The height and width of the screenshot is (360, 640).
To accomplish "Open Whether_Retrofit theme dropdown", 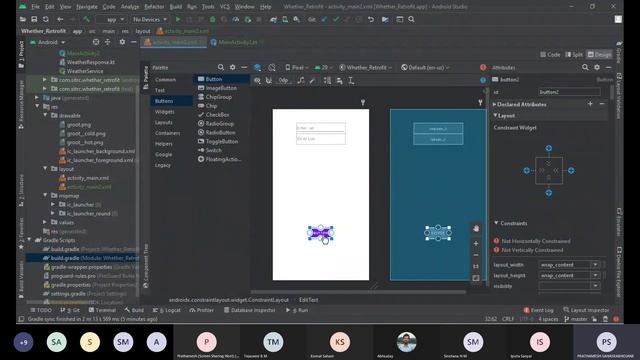I will tap(366, 67).
